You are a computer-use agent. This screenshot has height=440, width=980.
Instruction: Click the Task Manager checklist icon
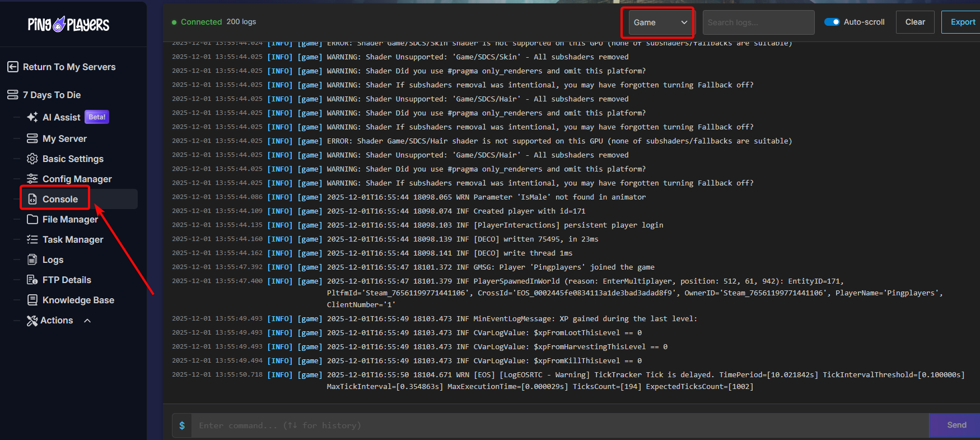coord(32,239)
